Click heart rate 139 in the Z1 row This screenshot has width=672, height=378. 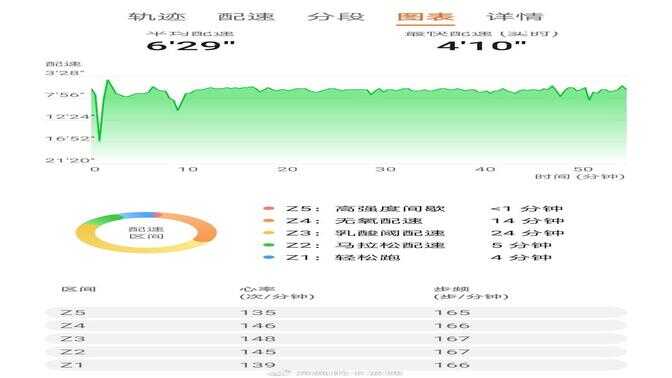(x=258, y=365)
